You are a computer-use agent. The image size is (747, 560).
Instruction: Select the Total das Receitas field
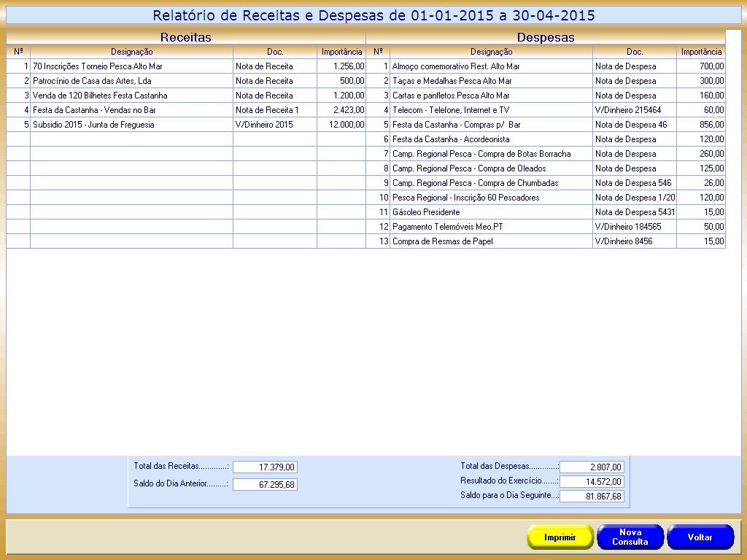click(x=265, y=467)
